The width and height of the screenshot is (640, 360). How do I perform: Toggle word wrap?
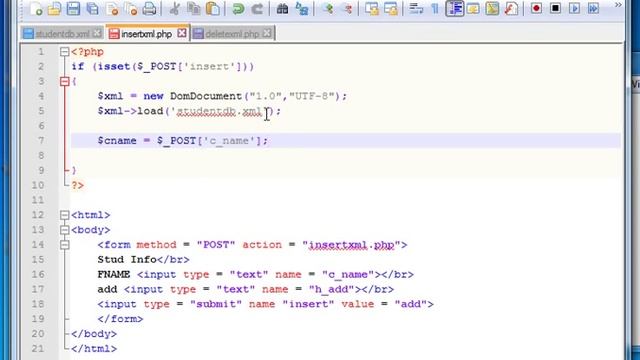(x=416, y=9)
